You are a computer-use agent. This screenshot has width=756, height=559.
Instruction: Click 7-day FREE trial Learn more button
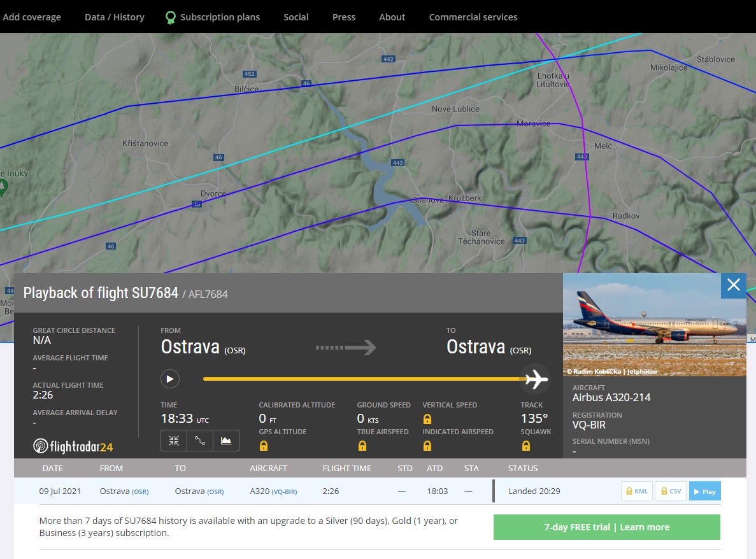[606, 527]
